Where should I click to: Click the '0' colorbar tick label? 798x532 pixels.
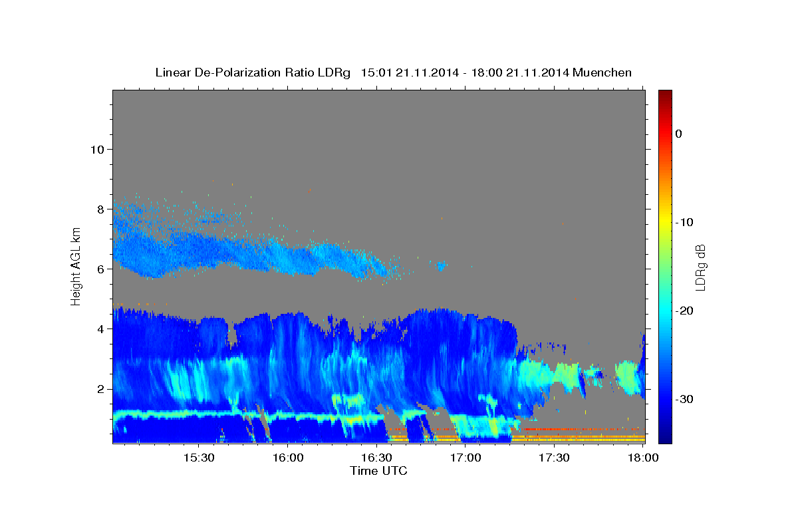[679, 134]
